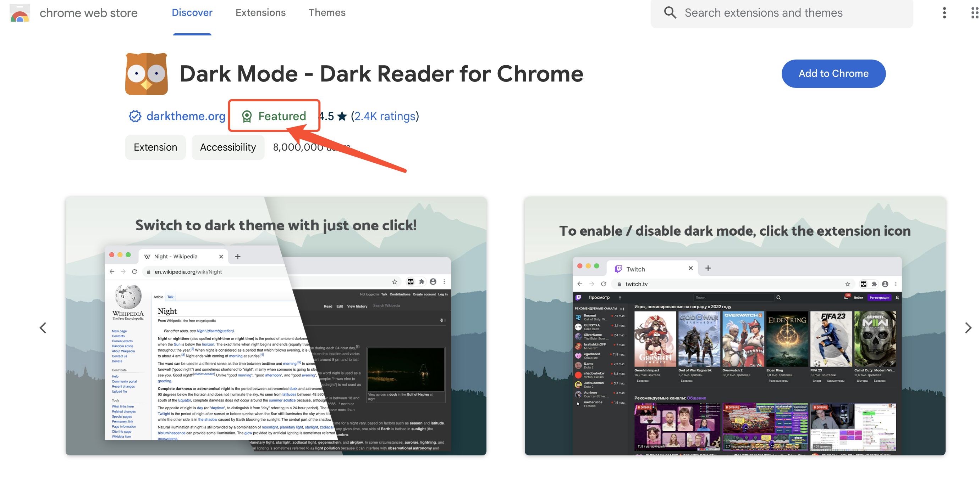Viewport: 980px width, 477px height.
Task: Select the Extension category chip
Action: pos(155,147)
